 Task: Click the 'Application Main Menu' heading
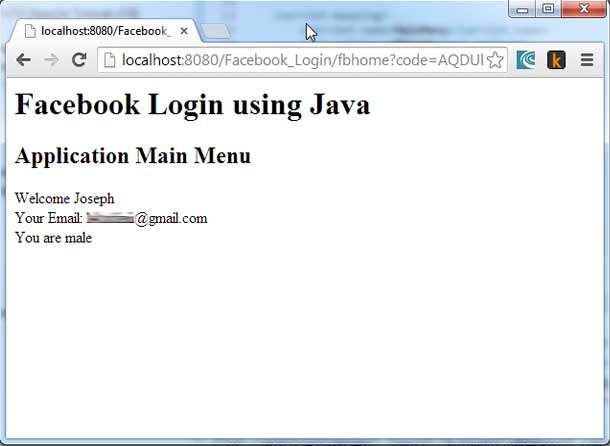pos(133,156)
